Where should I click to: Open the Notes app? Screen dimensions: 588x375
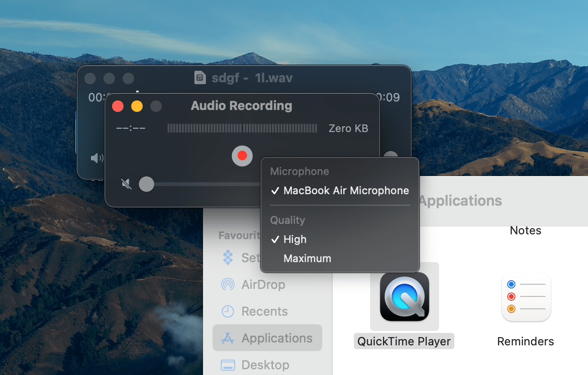(x=525, y=230)
